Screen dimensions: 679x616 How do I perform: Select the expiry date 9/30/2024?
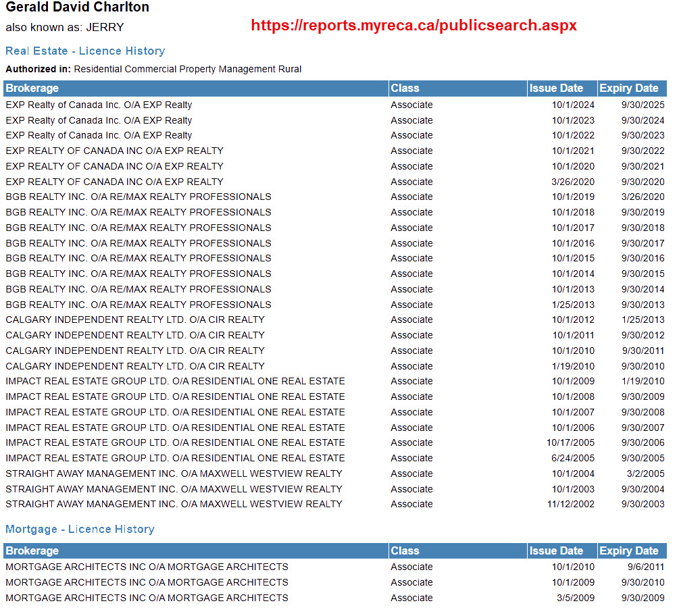pos(643,120)
